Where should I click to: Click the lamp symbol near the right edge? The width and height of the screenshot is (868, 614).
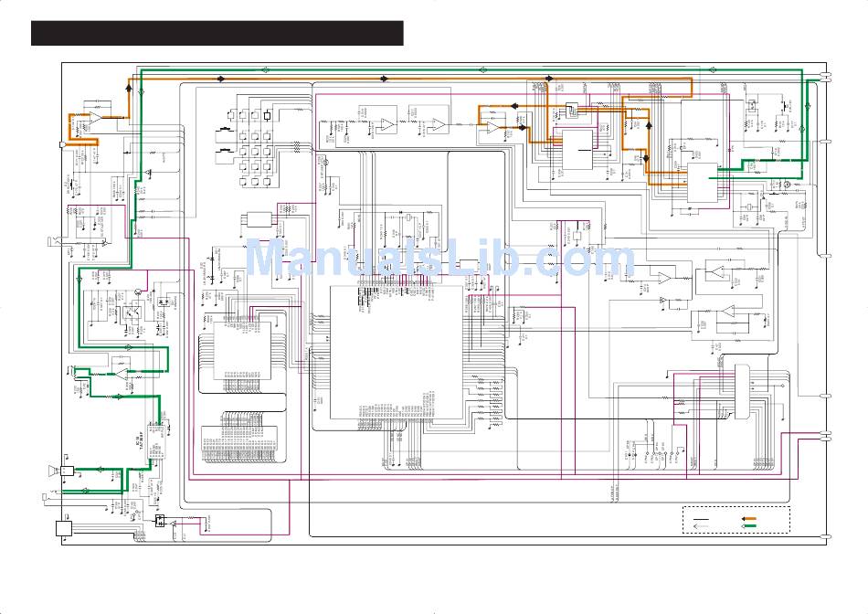coord(788,184)
